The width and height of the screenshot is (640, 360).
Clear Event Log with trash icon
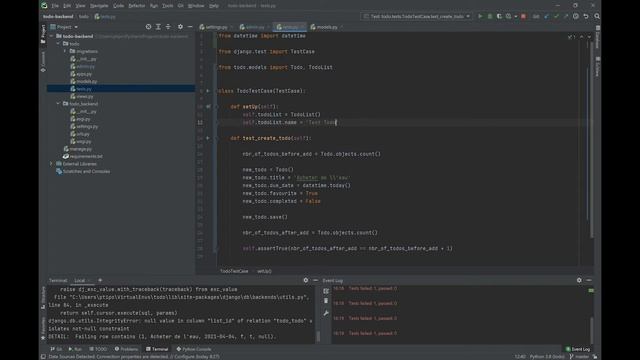point(326,301)
